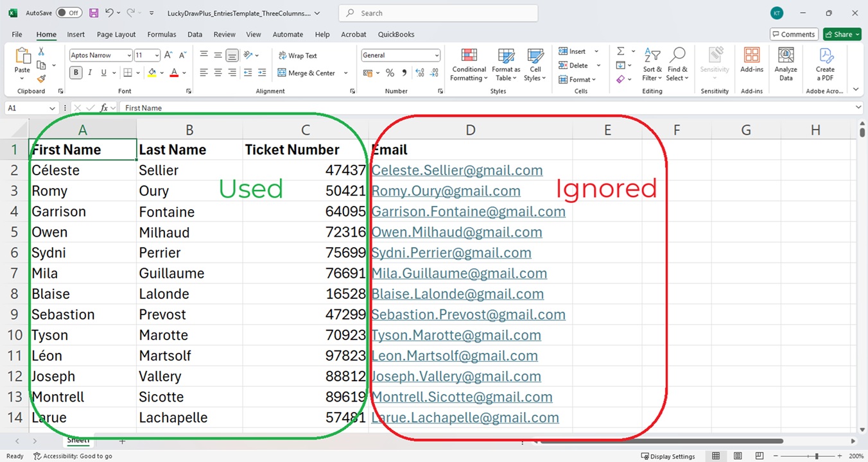
Task: Click the Find & Select icon
Action: click(x=677, y=65)
